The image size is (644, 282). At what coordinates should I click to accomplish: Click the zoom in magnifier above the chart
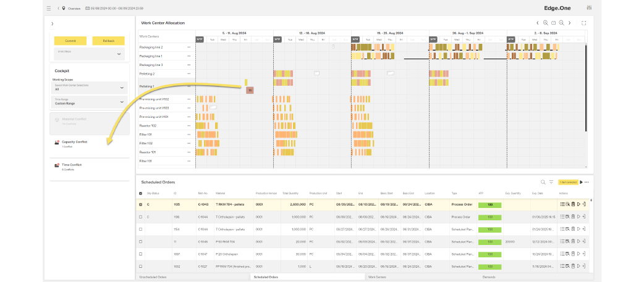[546, 23]
